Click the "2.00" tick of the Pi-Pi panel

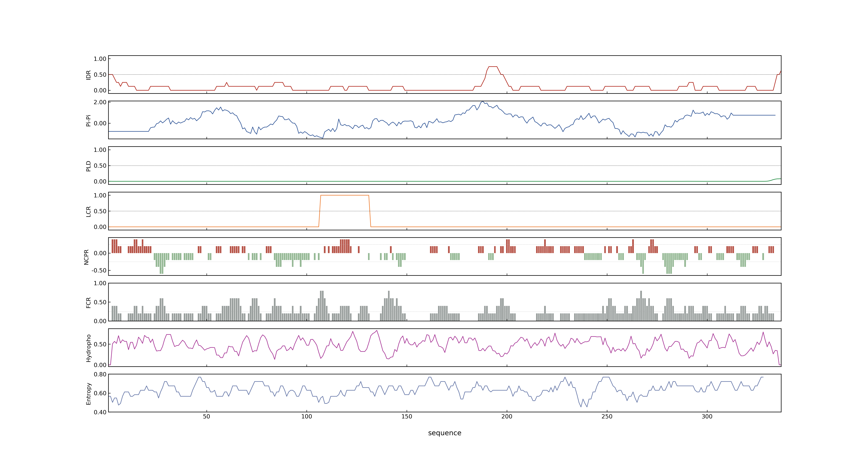click(x=100, y=102)
